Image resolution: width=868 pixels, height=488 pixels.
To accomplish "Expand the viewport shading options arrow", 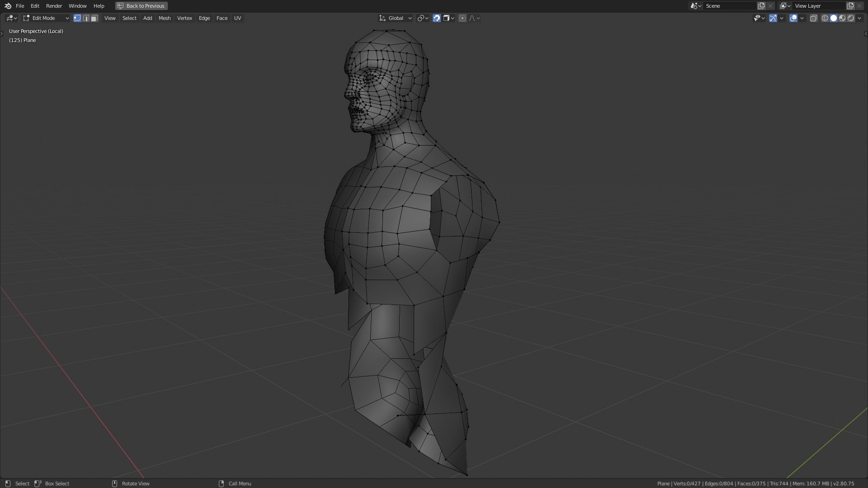I will [859, 18].
